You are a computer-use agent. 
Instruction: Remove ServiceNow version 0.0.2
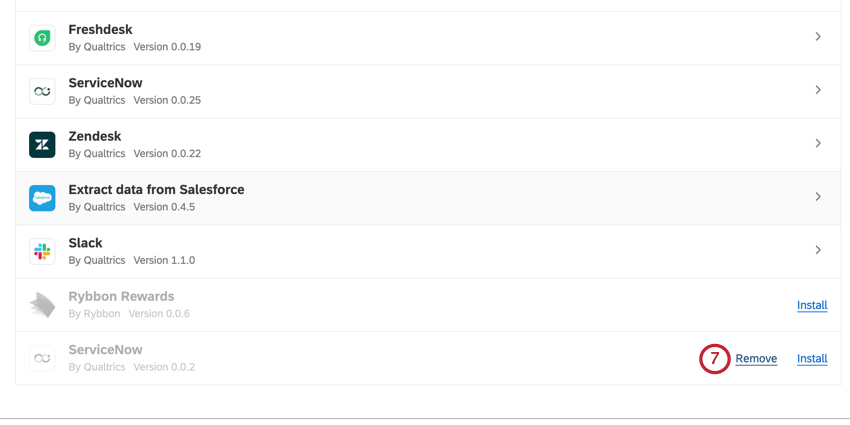(x=756, y=358)
